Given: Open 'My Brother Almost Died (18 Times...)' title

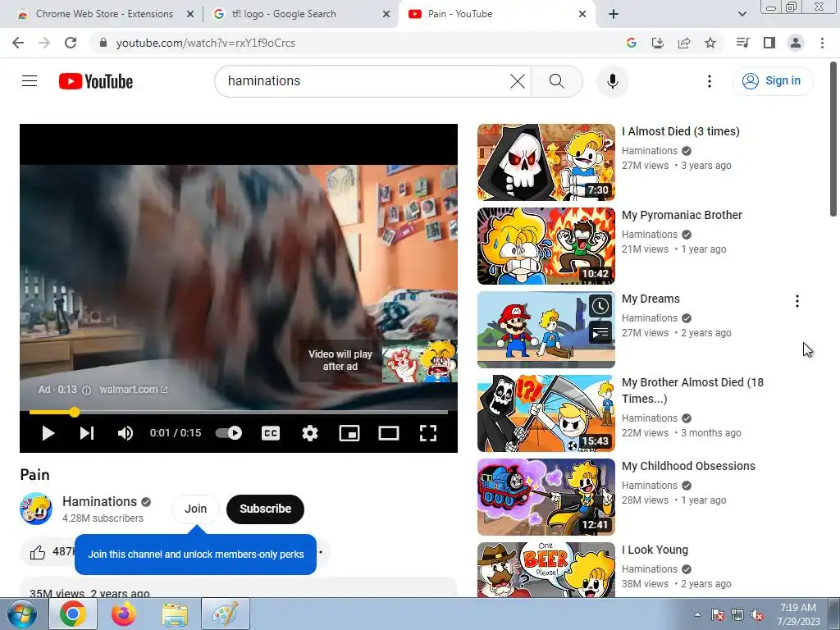Looking at the screenshot, I should click(692, 390).
